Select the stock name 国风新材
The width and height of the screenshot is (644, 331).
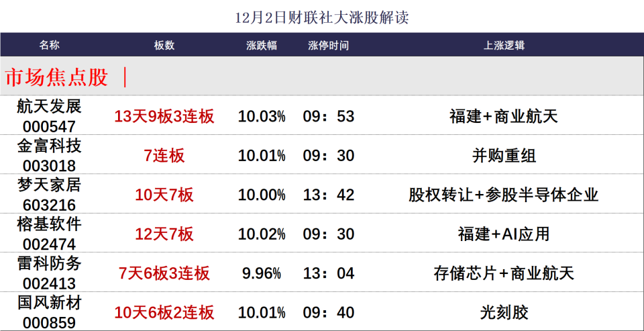(x=49, y=303)
